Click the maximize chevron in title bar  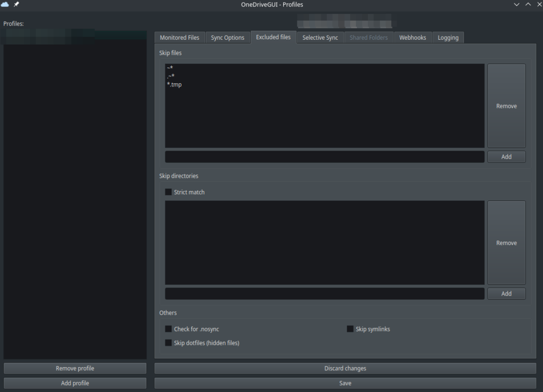[528, 4]
